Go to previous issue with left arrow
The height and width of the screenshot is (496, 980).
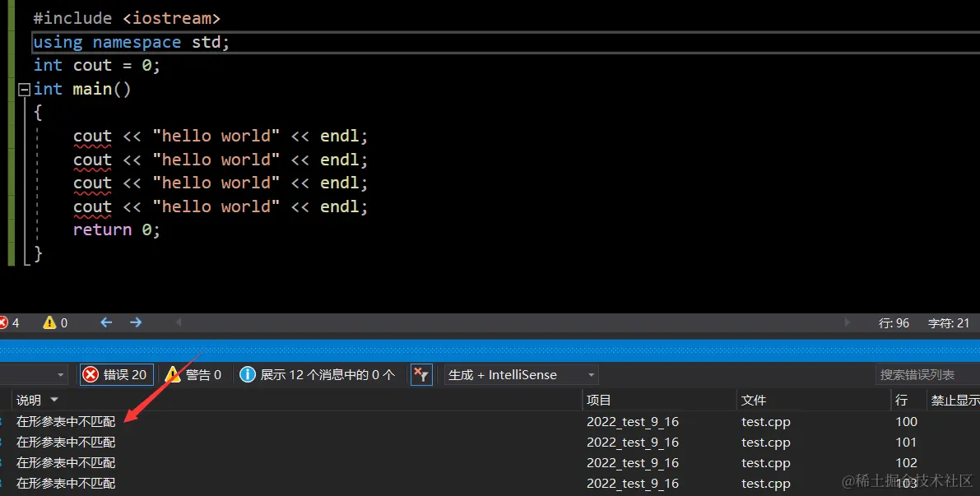[x=106, y=322]
